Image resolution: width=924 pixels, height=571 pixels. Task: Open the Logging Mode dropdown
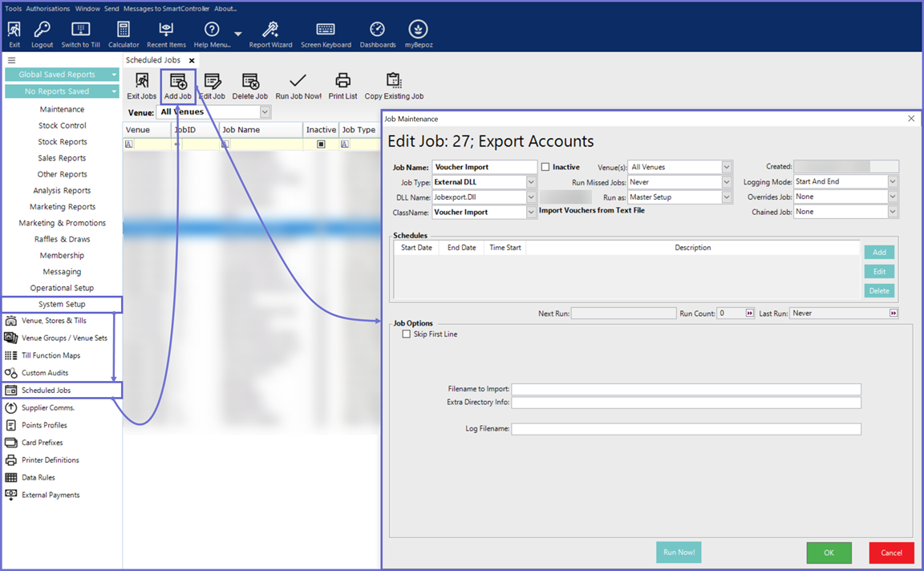tap(893, 182)
